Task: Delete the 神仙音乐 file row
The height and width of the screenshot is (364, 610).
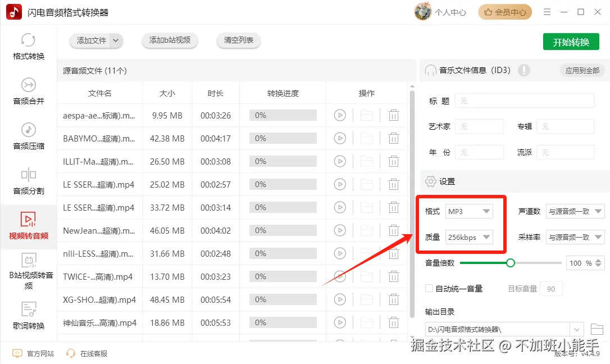Action: point(394,323)
